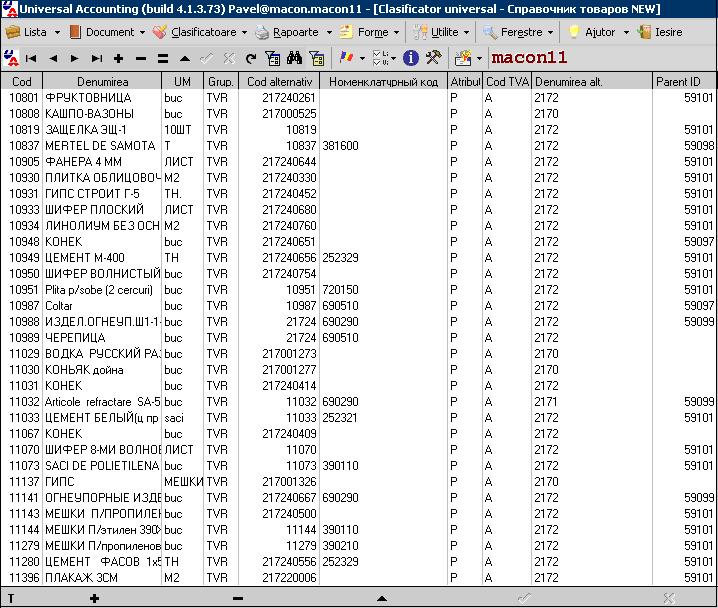
Task: Select the cell SACI DE POLIETILENA
Action: (102, 466)
